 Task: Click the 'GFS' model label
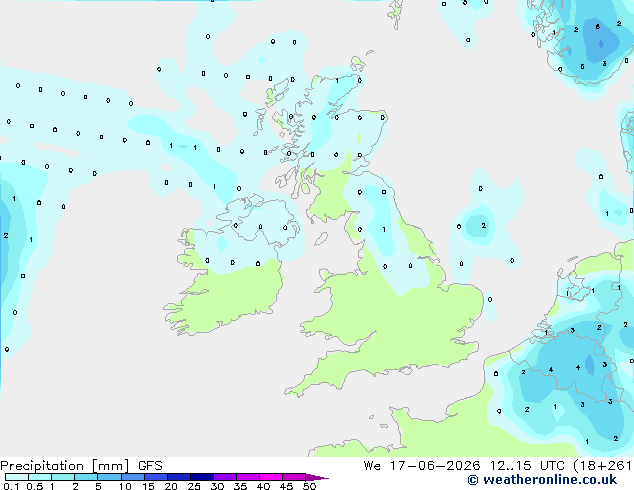click(x=150, y=466)
